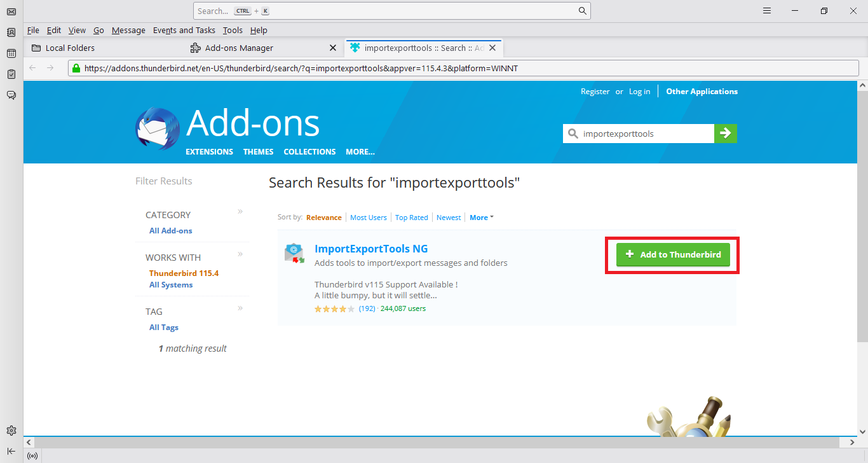Collapse the spaces toolbar arrow icon
This screenshot has width=868, height=463.
11,451
